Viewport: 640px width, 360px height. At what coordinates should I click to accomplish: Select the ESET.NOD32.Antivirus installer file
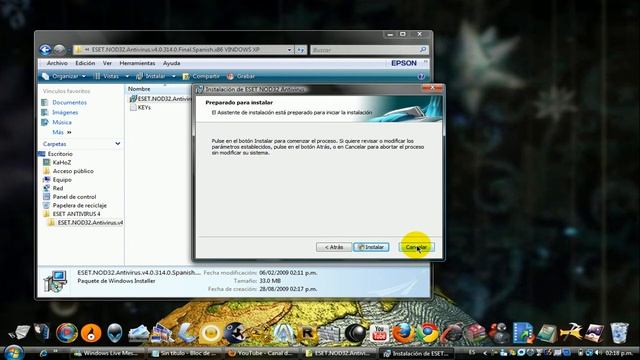(x=160, y=99)
